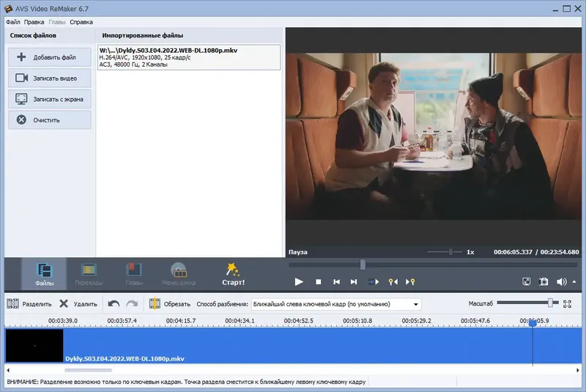This screenshot has width=586, height=392.
Task: Select the Record from screen button
Action: tap(50, 99)
